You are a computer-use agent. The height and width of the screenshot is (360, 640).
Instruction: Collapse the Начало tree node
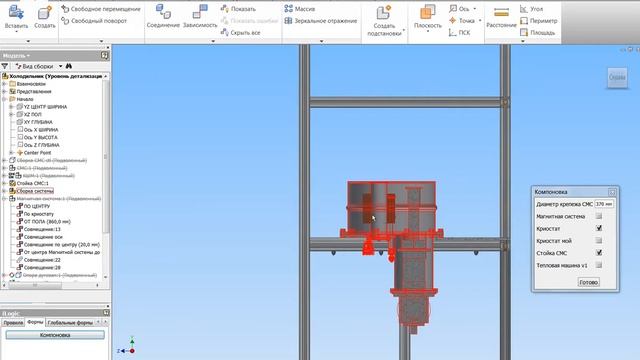4,99
